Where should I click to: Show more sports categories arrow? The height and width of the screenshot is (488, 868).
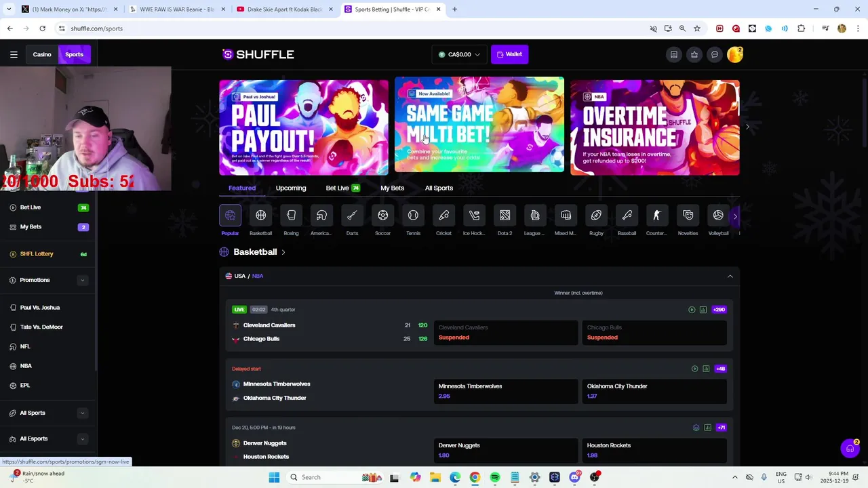click(735, 216)
